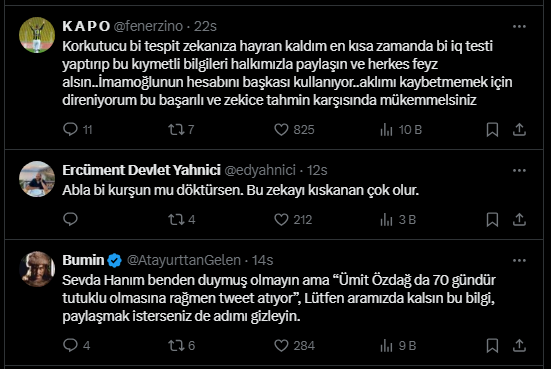
Task: Open Ercüment Devlet Yahnici's profile name
Action: coord(142,170)
